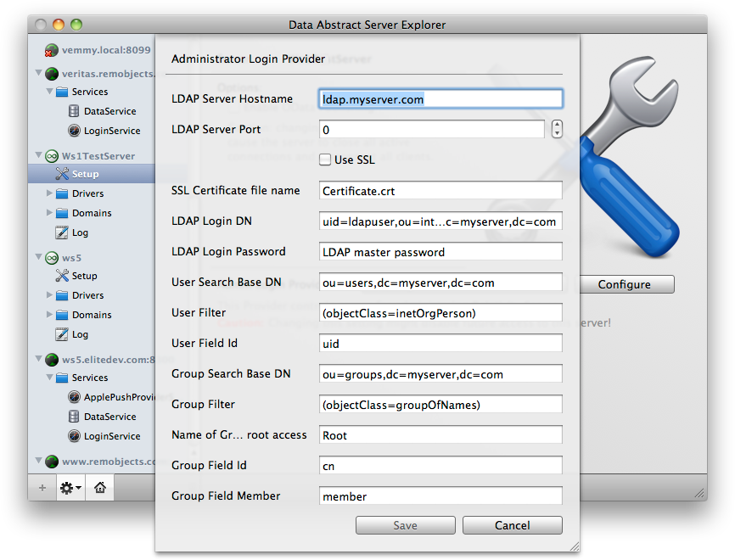Click the Group Field Id field
Viewport: 735px width, 560px height.
pos(440,465)
